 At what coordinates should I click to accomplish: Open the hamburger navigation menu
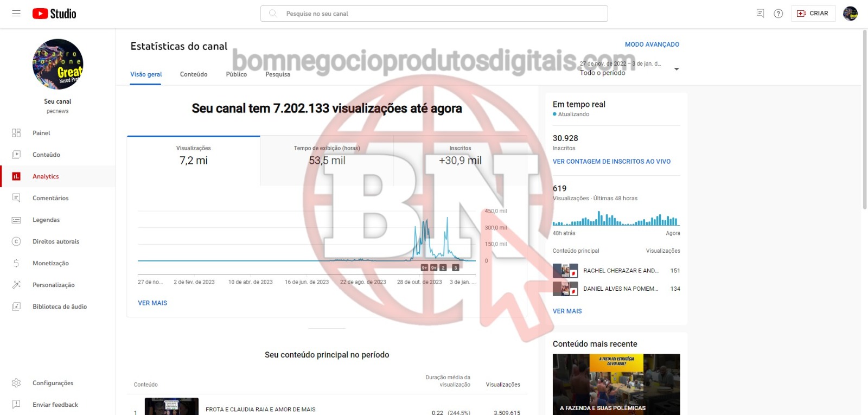pos(16,14)
